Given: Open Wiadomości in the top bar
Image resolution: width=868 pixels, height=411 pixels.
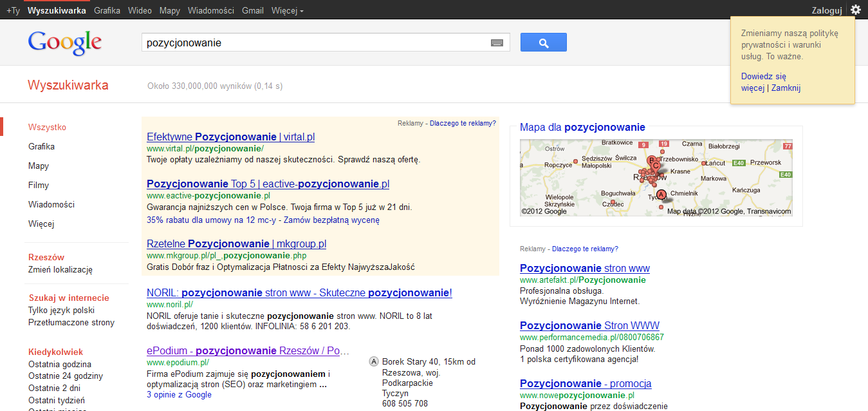Looking at the screenshot, I should [211, 10].
